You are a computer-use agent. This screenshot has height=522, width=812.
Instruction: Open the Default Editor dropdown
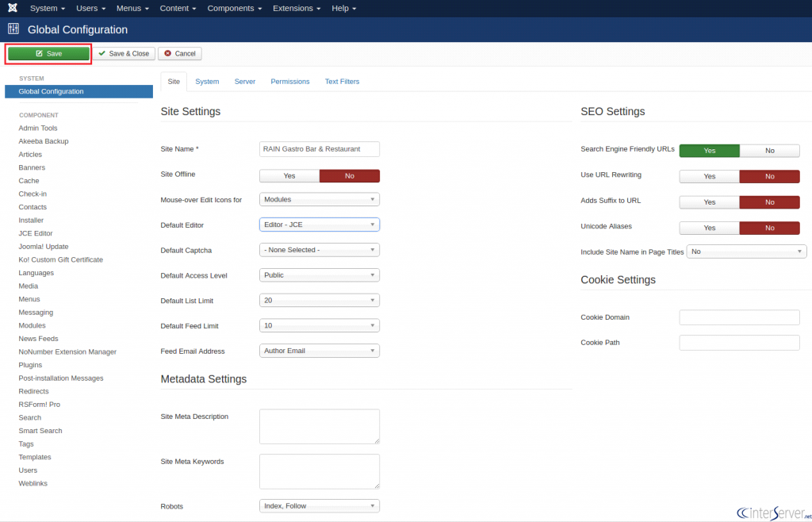[x=320, y=225]
